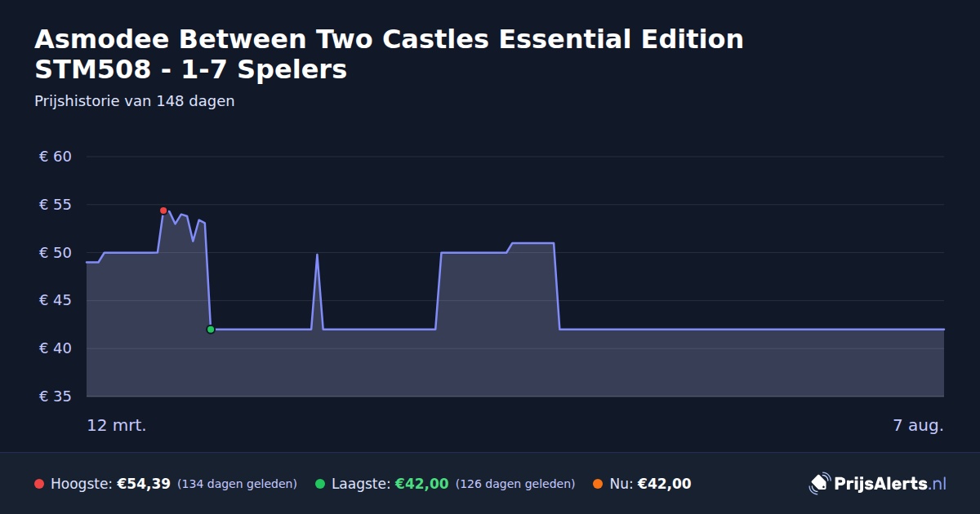Click the 12 mrt. start date label
The image size is (980, 514).
coord(117,426)
